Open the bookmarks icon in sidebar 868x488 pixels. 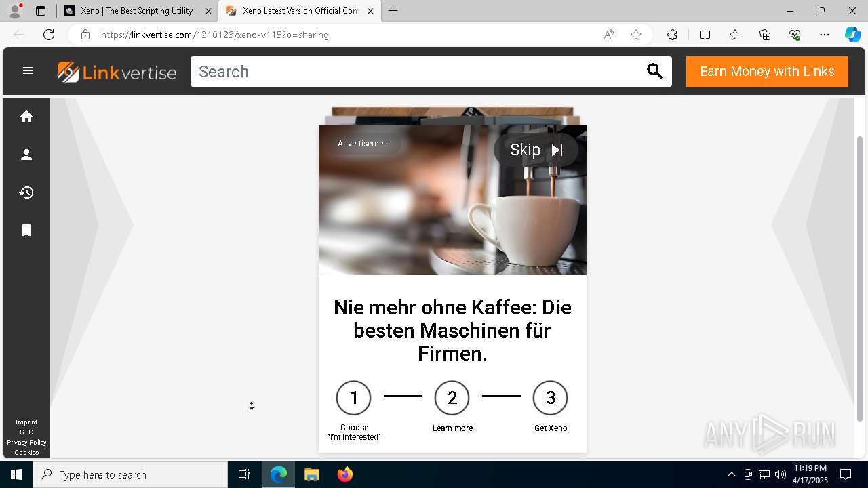pyautogui.click(x=26, y=230)
